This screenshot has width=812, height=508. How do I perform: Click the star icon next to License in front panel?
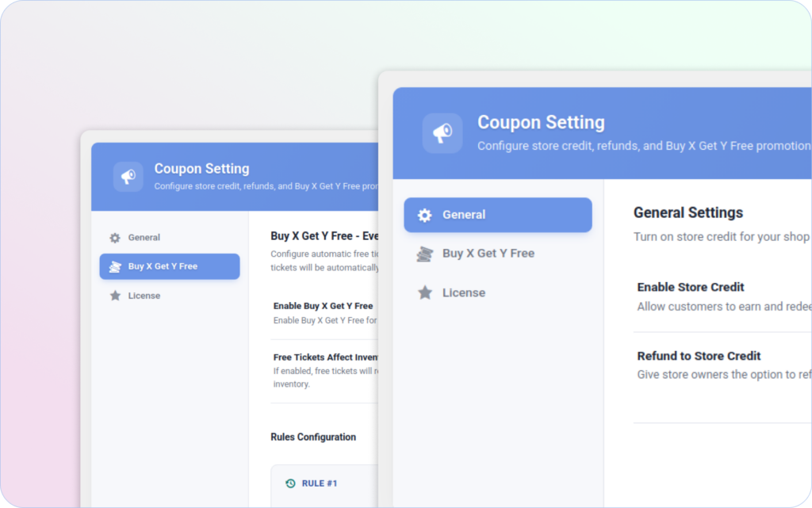(x=425, y=292)
